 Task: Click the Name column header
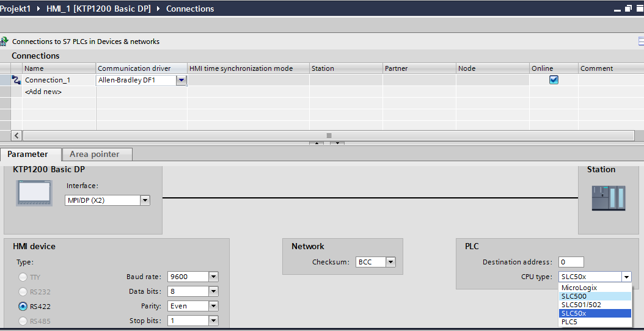click(x=59, y=68)
